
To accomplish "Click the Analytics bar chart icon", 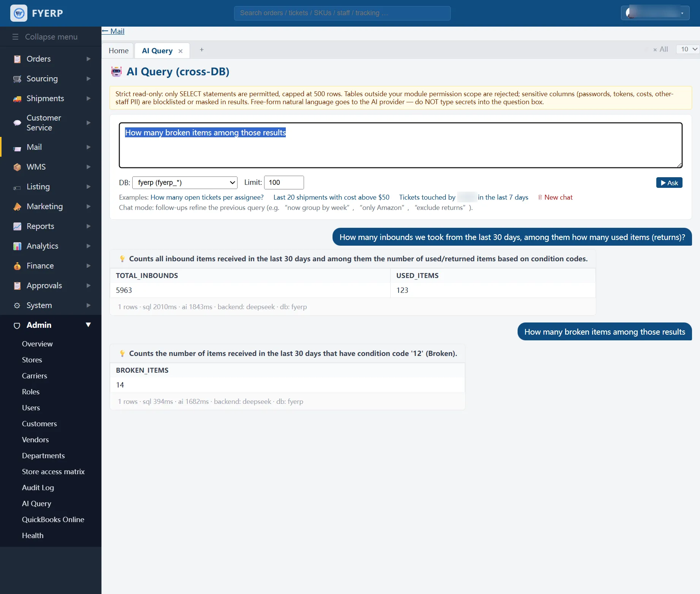I will click(17, 246).
